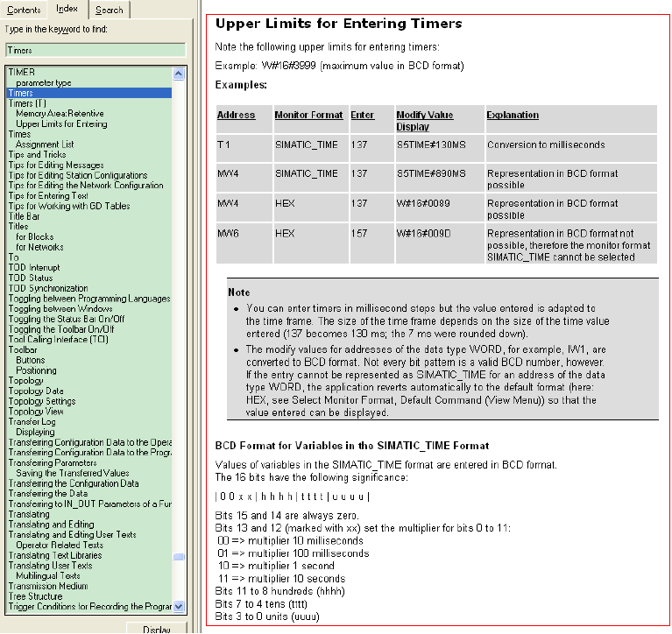Switch to the Search tab
The image size is (672, 634).
[x=110, y=10]
